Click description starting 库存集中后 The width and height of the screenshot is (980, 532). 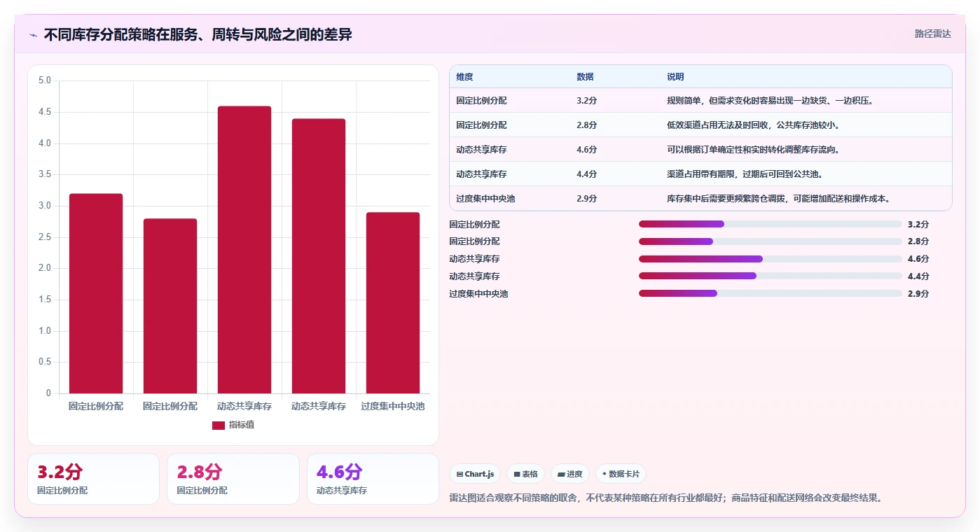[x=780, y=199]
